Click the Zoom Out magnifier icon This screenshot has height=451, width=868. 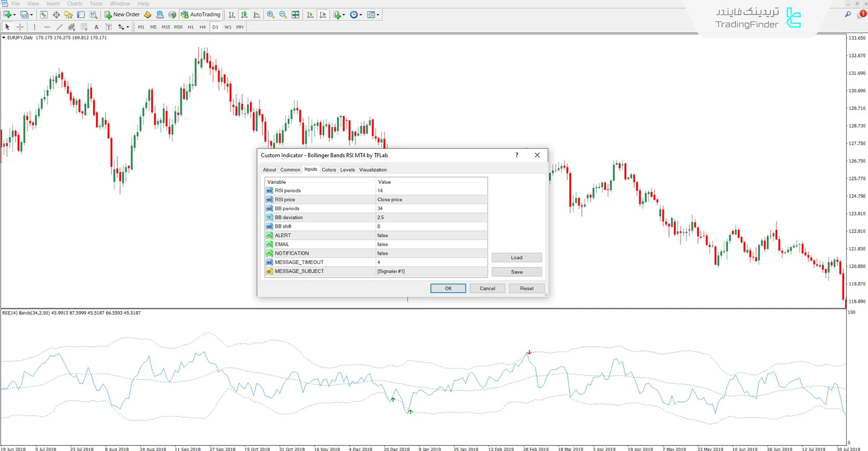coord(283,15)
